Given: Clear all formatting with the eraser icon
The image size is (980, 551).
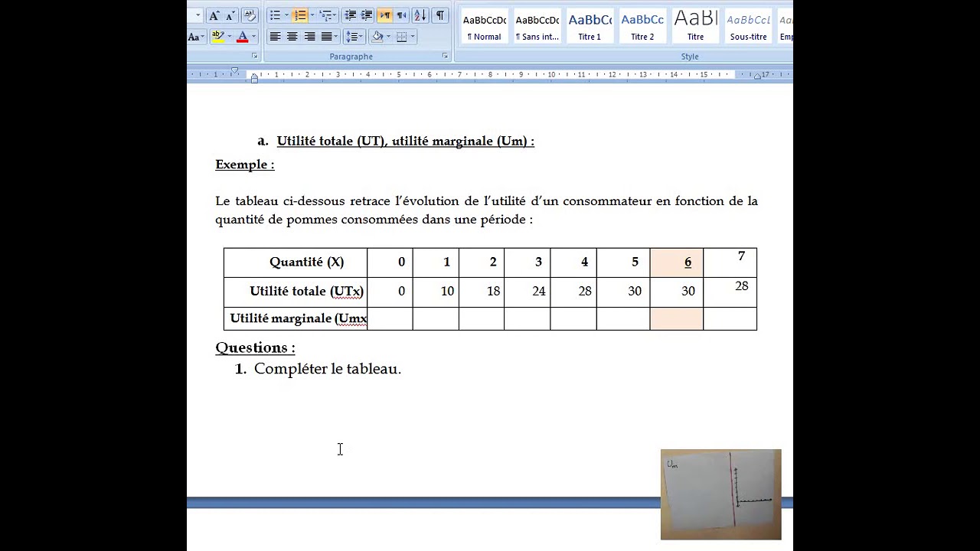Looking at the screenshot, I should pyautogui.click(x=250, y=15).
